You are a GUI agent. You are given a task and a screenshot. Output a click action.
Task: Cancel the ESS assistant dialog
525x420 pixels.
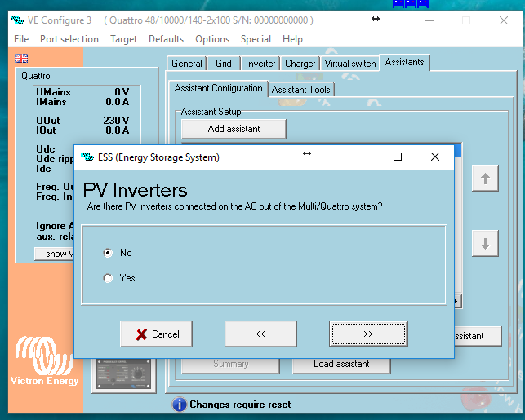[156, 334]
